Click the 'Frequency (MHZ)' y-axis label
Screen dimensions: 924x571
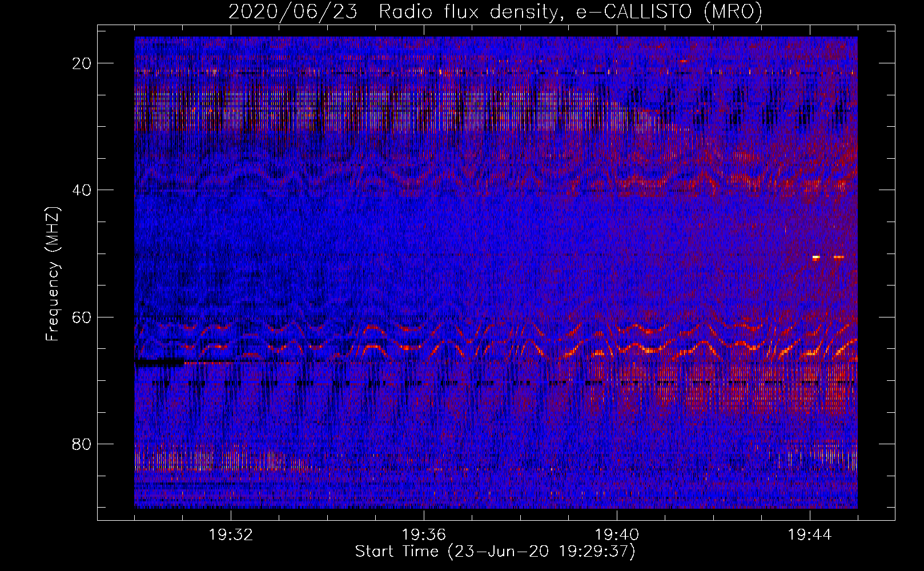[53, 275]
